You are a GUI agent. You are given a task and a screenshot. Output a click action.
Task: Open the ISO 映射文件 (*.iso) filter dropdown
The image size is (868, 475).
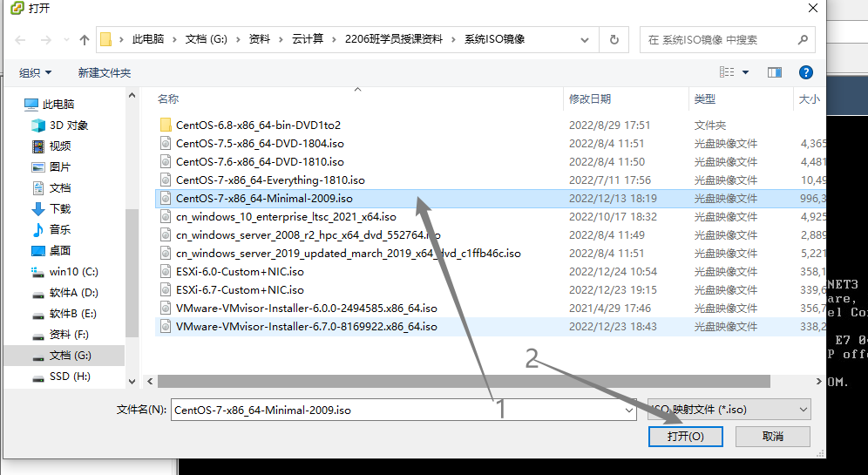pos(729,410)
